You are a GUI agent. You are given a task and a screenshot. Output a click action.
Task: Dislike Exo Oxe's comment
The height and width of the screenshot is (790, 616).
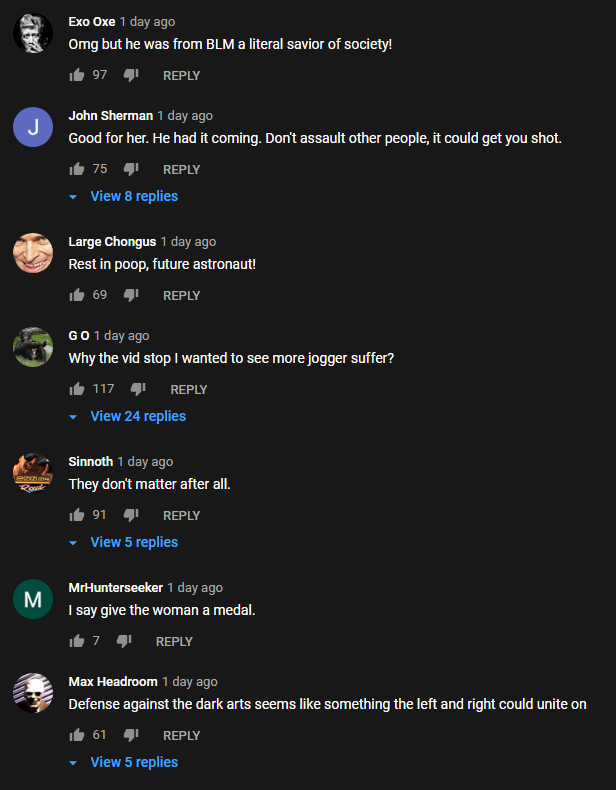tap(131, 75)
